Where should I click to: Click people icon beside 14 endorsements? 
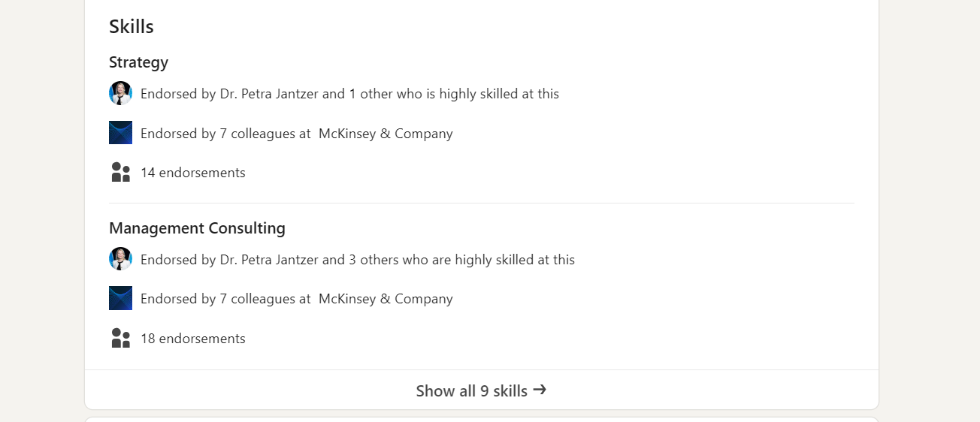coord(120,172)
